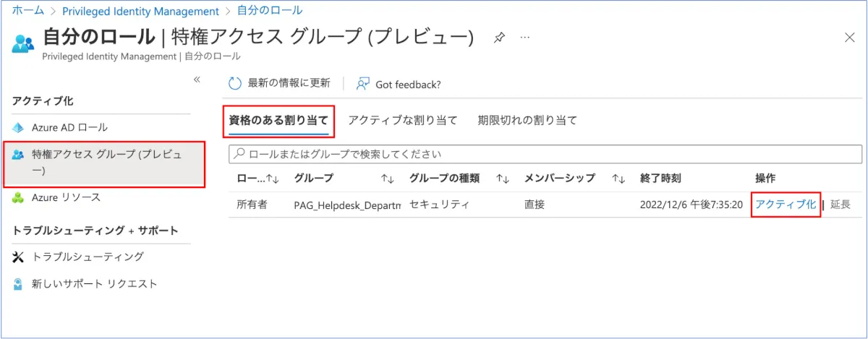Click the セキュリティ group type cell
This screenshot has height=339, width=868.
[x=440, y=205]
